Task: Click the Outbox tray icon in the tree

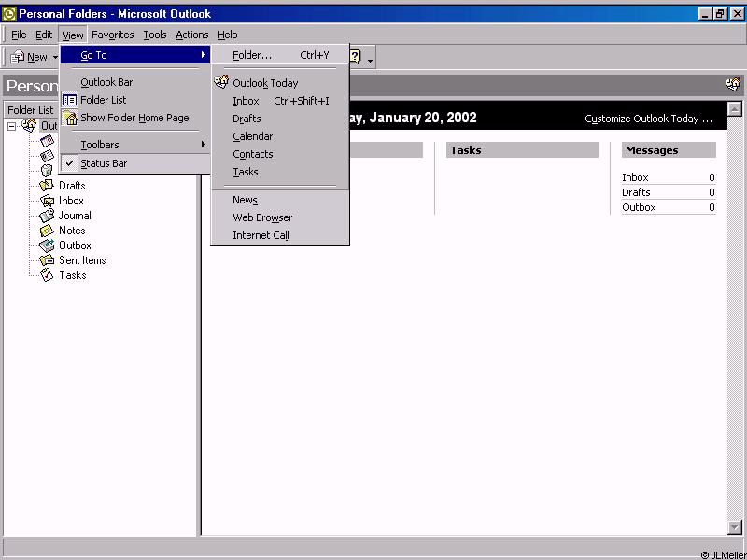Action: (x=47, y=245)
